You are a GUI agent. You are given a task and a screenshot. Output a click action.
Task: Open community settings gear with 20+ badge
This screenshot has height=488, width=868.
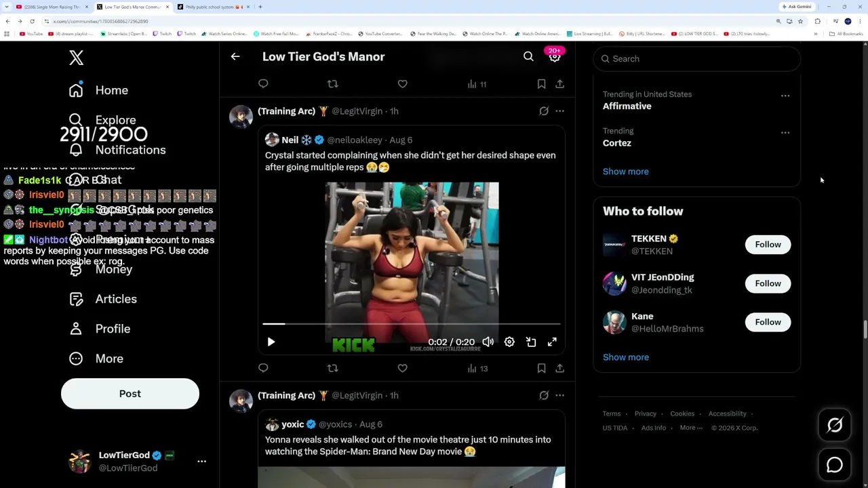555,57
